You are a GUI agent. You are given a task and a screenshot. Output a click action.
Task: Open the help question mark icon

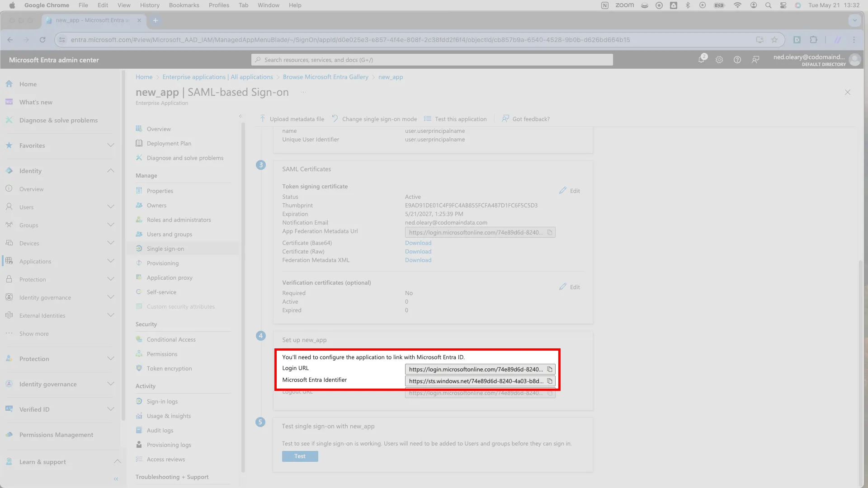[737, 60]
